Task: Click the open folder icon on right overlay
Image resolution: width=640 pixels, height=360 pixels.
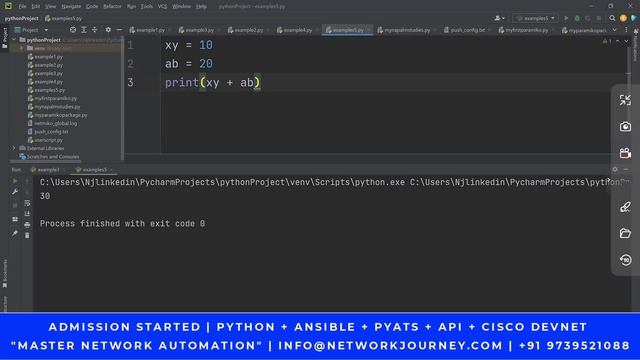Action: coord(625,233)
